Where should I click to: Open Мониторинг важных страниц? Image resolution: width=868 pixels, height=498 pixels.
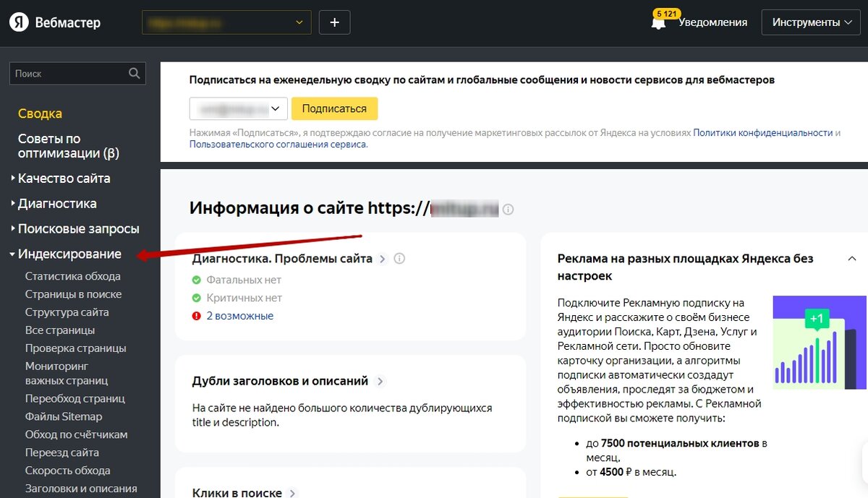tap(67, 374)
